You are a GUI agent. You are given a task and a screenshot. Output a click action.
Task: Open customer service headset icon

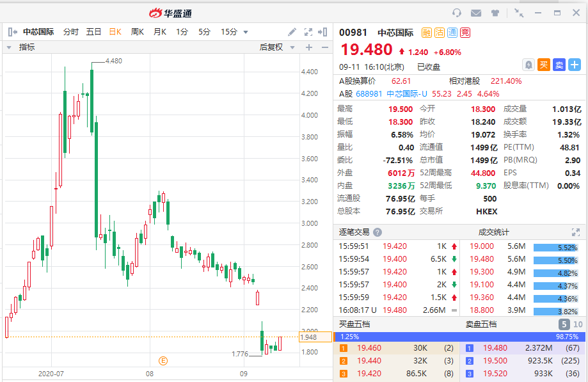[x=456, y=13]
